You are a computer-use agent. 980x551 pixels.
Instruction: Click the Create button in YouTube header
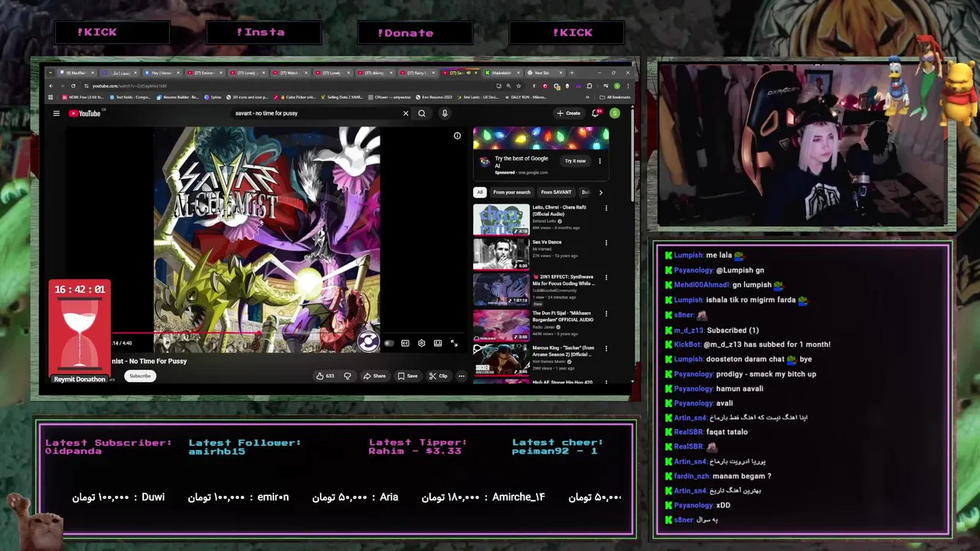[568, 113]
